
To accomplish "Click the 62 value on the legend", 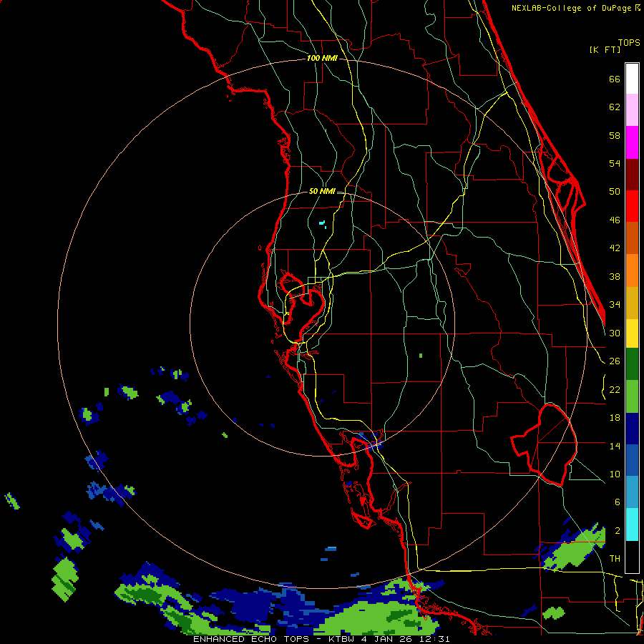I will [615, 107].
